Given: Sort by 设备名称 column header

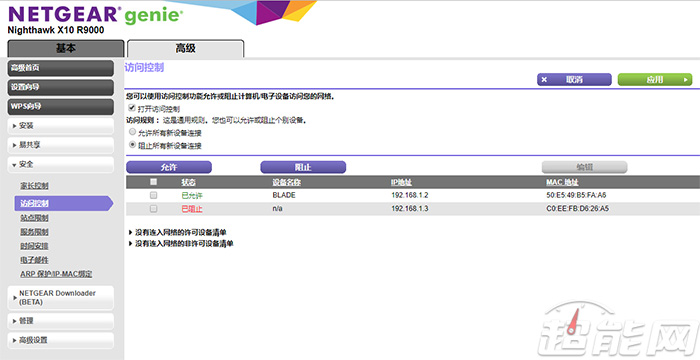Looking at the screenshot, I should click(287, 182).
